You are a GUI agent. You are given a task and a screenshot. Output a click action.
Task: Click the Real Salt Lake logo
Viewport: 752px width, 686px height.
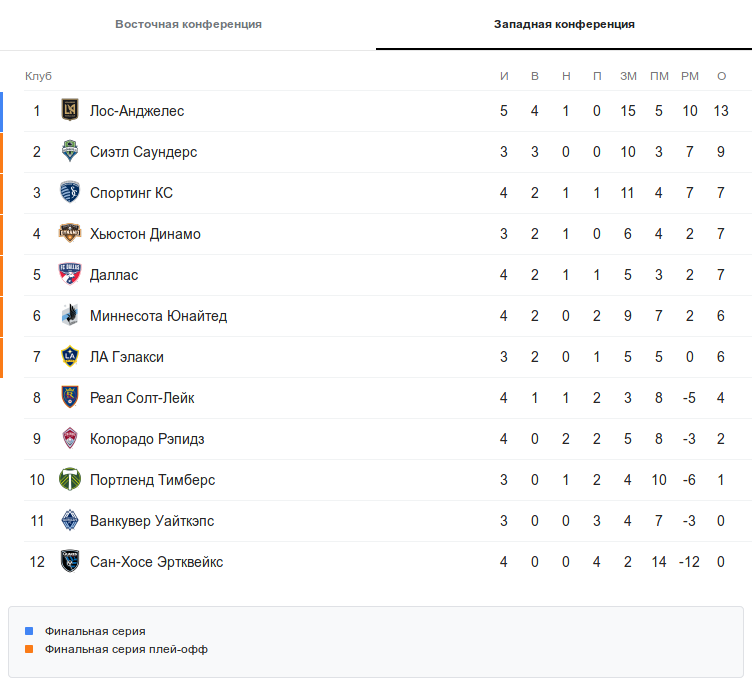70,398
